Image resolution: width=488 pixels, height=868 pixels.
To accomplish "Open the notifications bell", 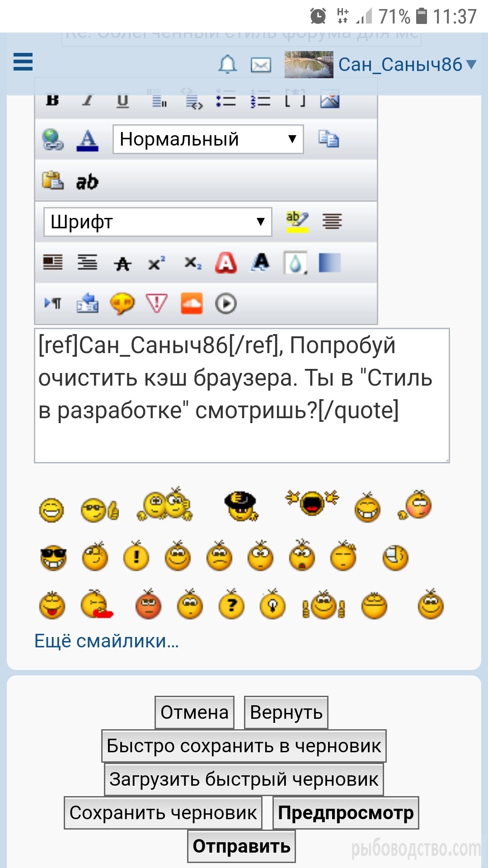I will pos(228,65).
